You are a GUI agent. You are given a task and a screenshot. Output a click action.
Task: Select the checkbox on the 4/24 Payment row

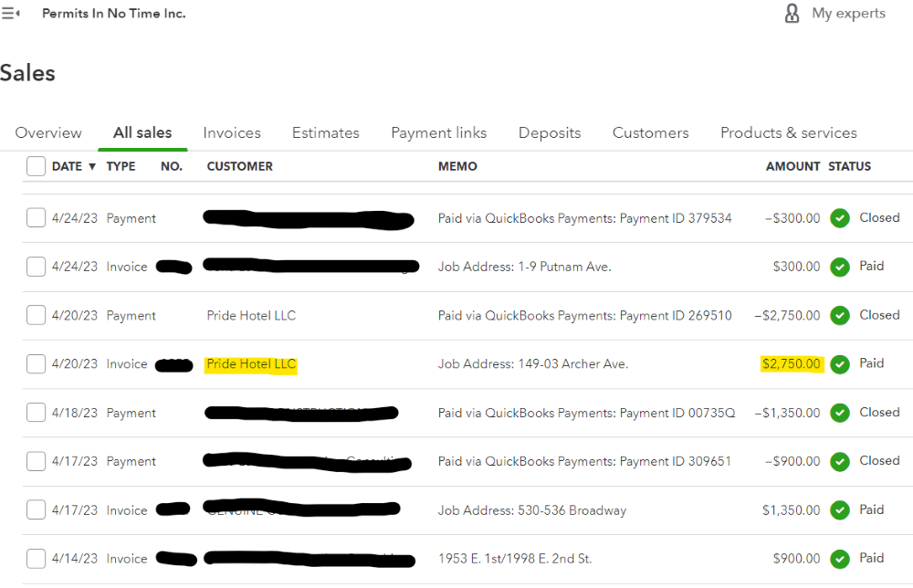pyautogui.click(x=36, y=217)
